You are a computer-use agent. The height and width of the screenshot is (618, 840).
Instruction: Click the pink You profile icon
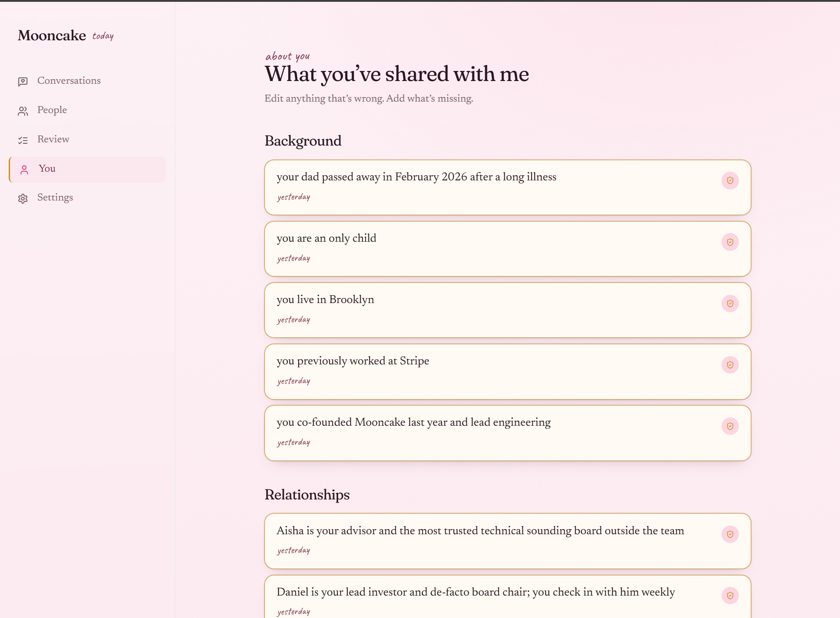24,169
